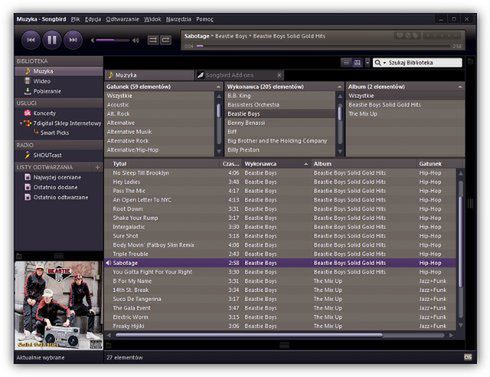Open the Odtwarzanie menu

tap(122, 19)
